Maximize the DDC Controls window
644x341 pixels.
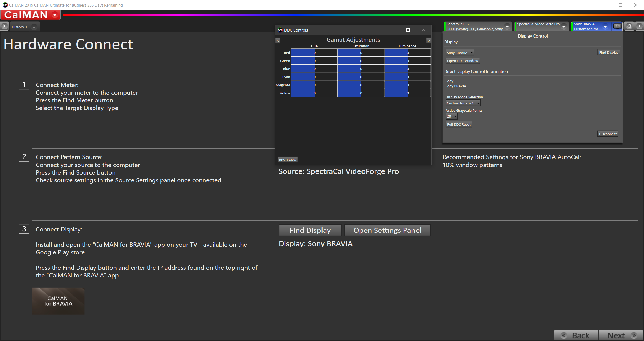pos(408,30)
